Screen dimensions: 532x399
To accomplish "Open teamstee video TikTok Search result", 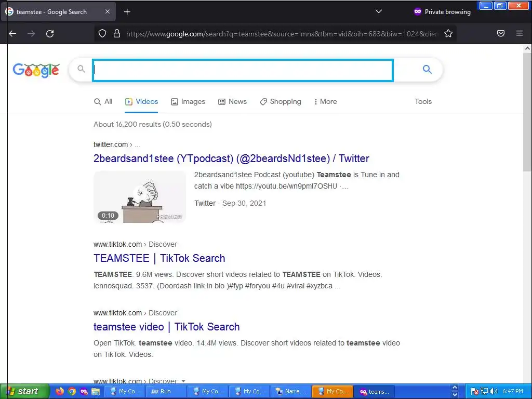I will [167, 327].
